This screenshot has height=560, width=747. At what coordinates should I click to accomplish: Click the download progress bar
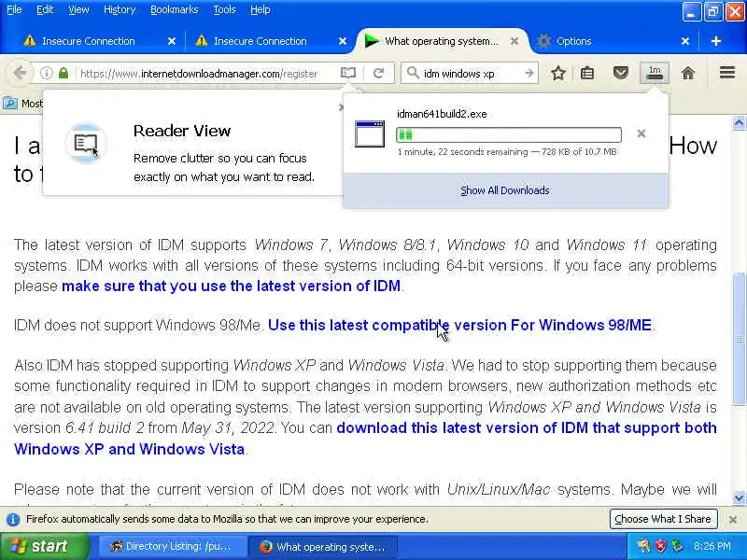coord(508,134)
